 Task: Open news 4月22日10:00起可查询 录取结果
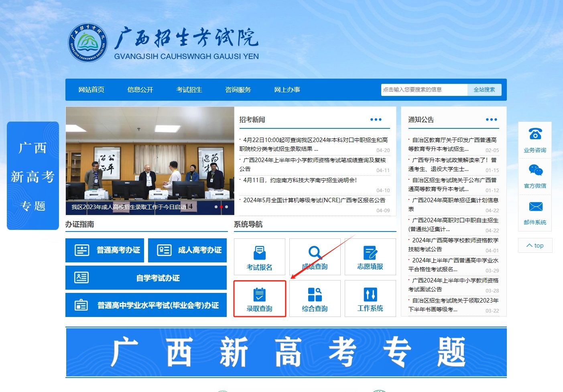[314, 144]
